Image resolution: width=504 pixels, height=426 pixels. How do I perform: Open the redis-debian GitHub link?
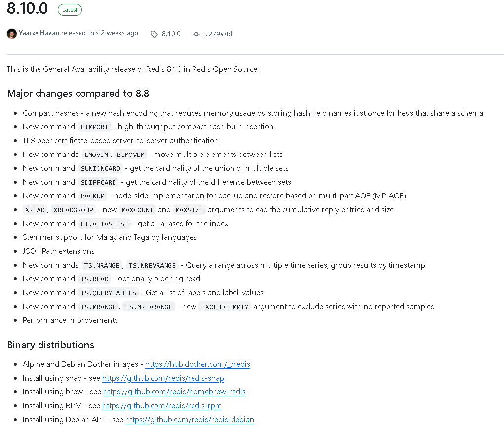pyautogui.click(x=190, y=419)
